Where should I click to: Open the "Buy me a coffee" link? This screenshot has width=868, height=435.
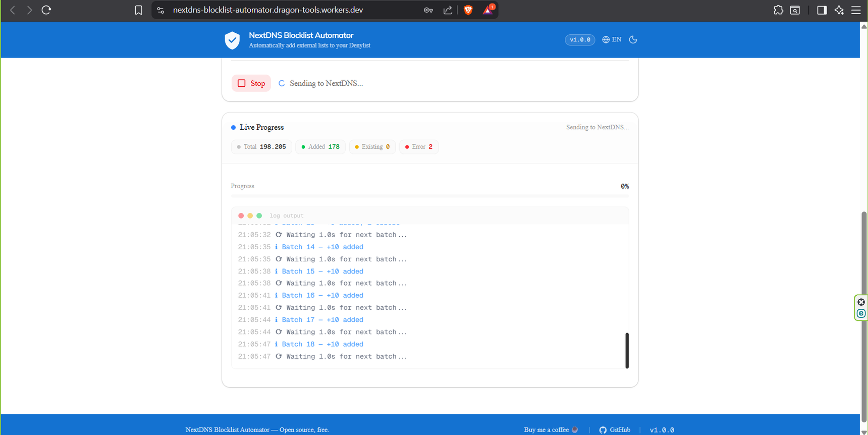(551, 430)
